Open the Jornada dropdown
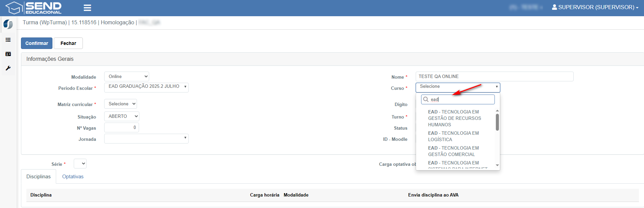Screen dimensions: 644x208 point(146,139)
